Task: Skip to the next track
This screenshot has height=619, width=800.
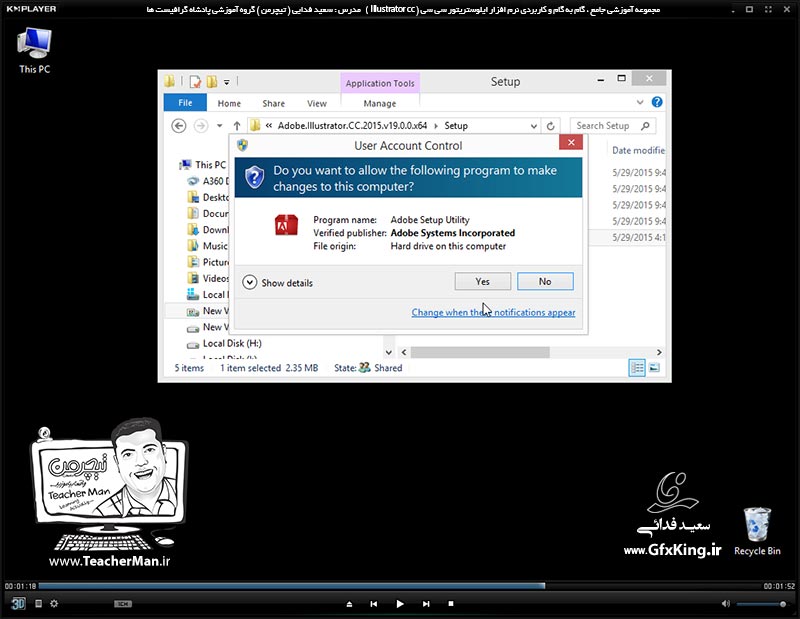Action: click(426, 604)
